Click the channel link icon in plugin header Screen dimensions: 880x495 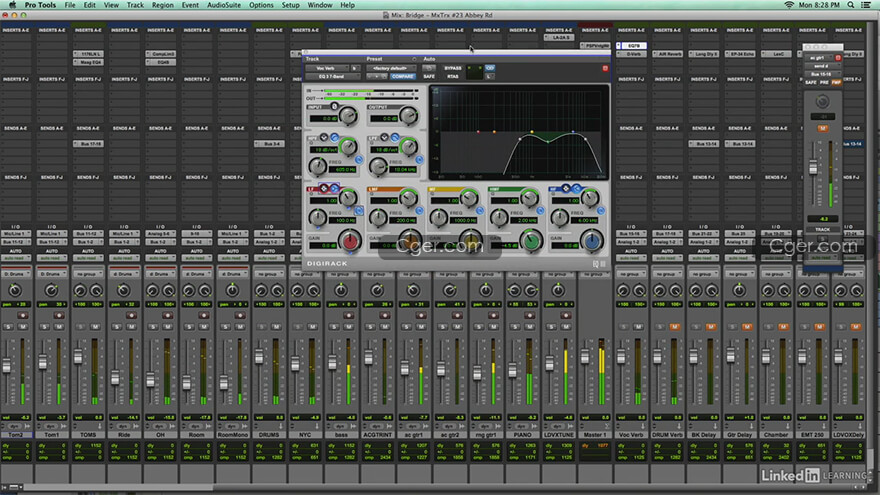tap(490, 68)
